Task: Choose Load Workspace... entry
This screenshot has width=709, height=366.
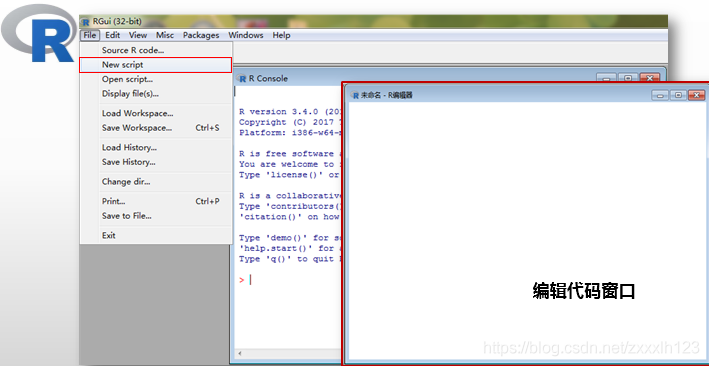Action: [156, 113]
